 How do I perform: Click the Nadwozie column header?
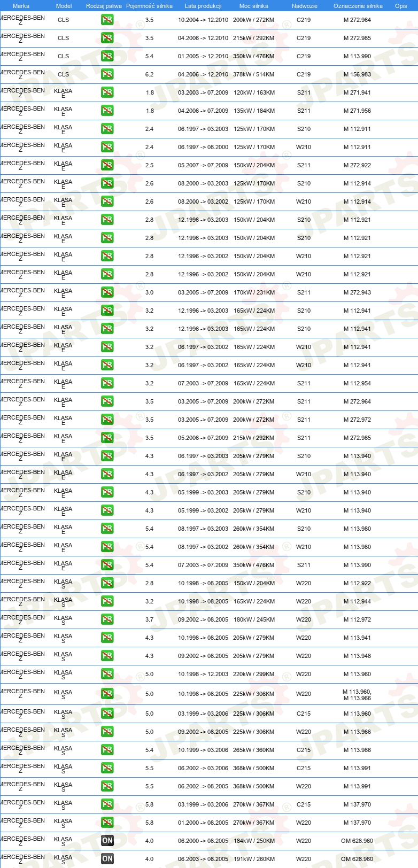coord(304,6)
